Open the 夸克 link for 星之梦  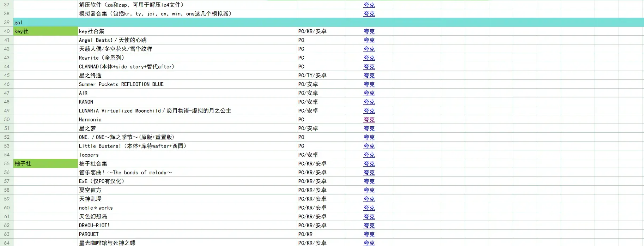[x=369, y=128]
